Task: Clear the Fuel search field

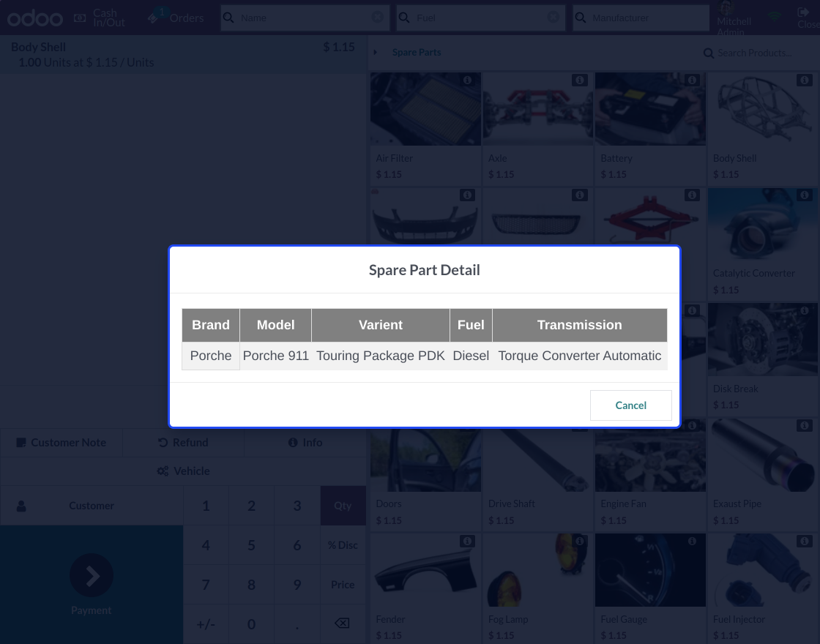Action: (x=553, y=18)
